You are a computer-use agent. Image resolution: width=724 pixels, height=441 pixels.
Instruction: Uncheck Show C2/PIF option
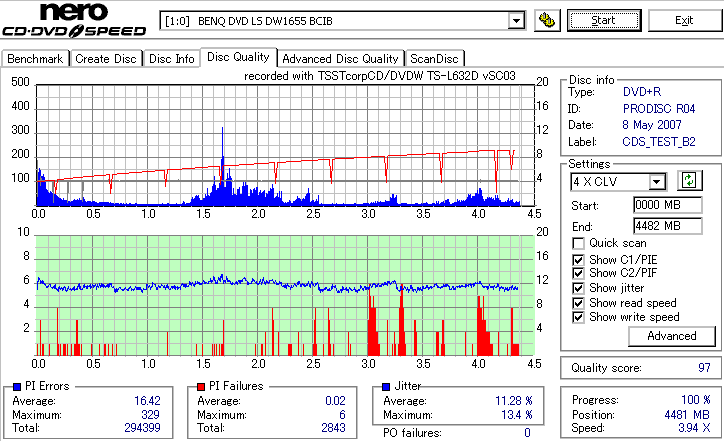pos(578,273)
